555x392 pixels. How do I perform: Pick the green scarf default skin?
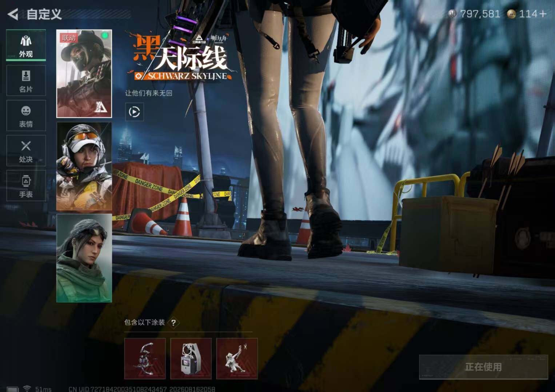point(84,258)
